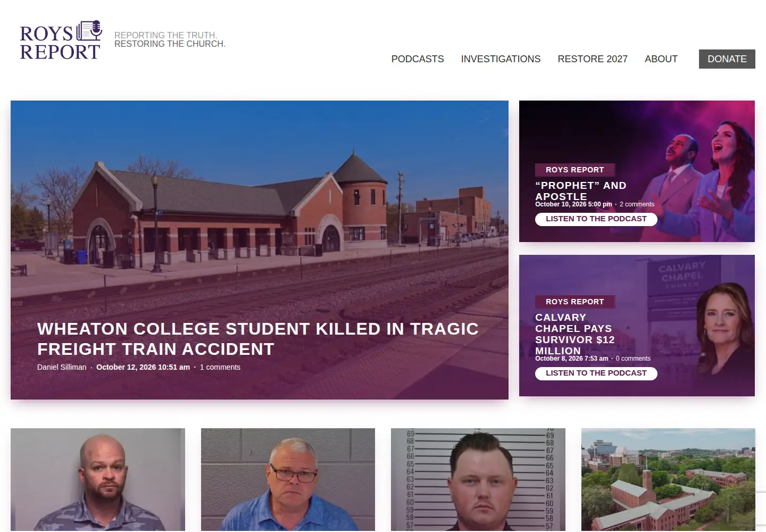Open the mugshot with height chart thumbnail
This screenshot has width=766, height=532.
click(478, 479)
